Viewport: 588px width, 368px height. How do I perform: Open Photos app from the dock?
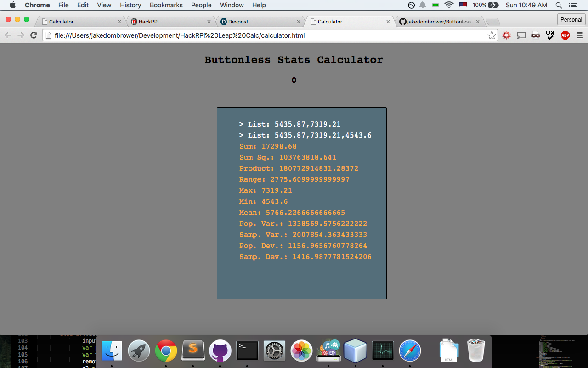click(301, 351)
